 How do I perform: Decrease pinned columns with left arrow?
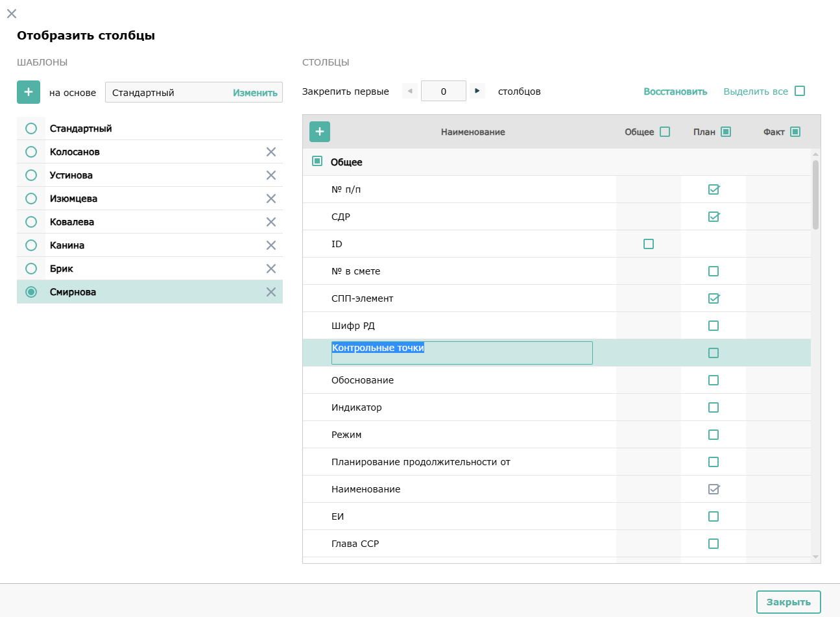[x=410, y=91]
